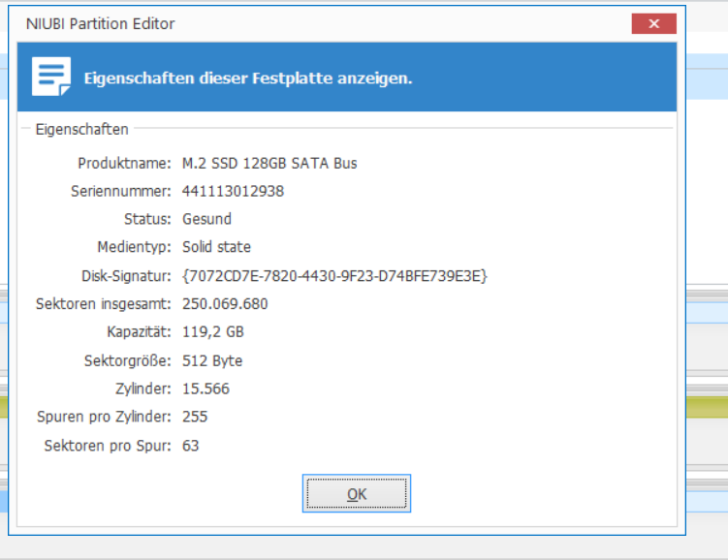The height and width of the screenshot is (560, 728).
Task: Click capacity value 119,2 GB
Action: pos(212,331)
